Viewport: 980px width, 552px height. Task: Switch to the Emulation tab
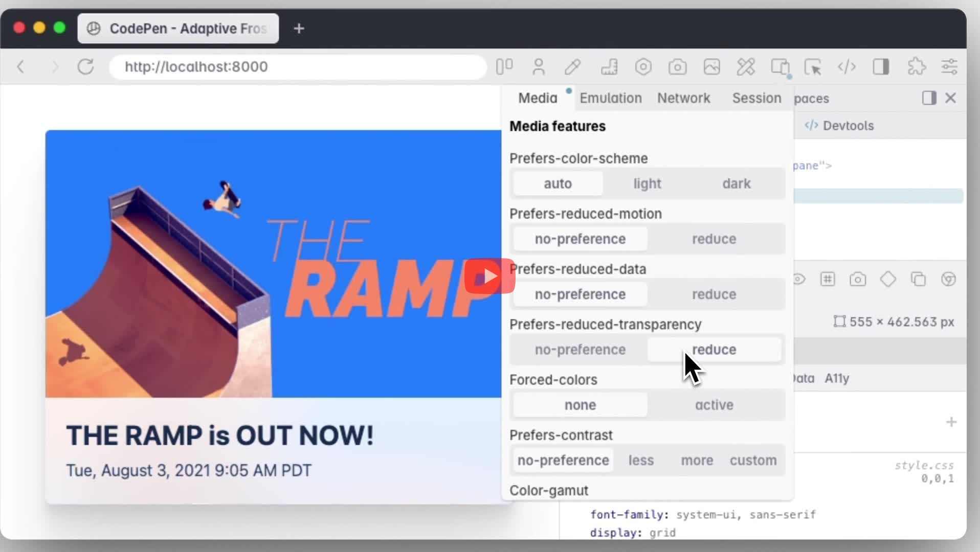tap(611, 98)
